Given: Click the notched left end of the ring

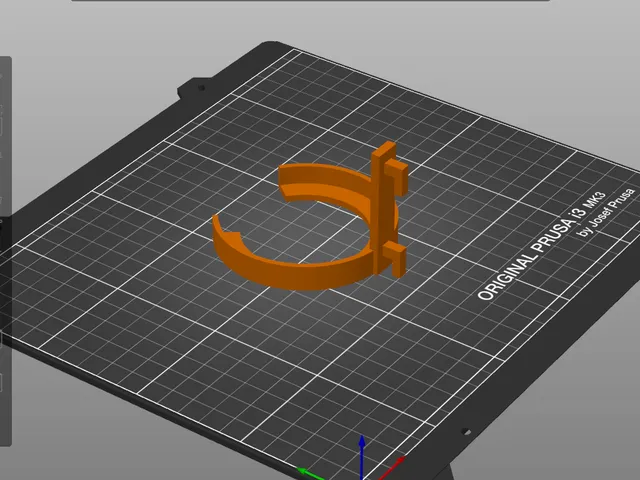Looking at the screenshot, I should [226, 231].
